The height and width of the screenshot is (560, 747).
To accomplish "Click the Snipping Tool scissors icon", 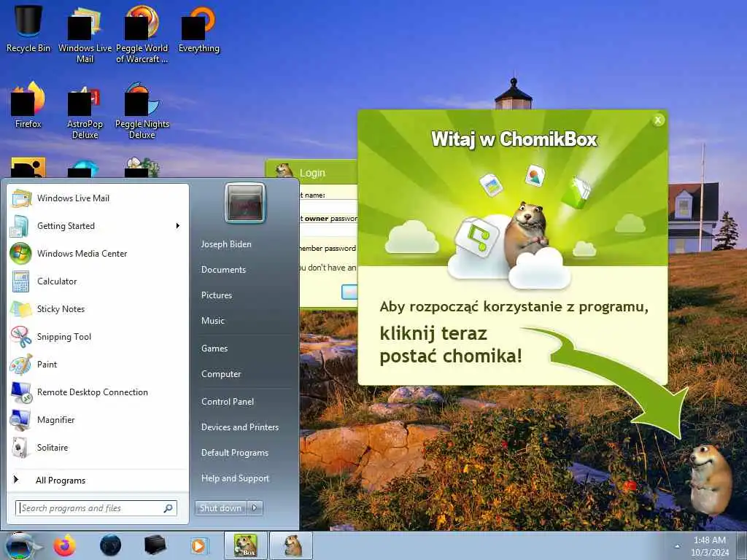I will point(21,337).
